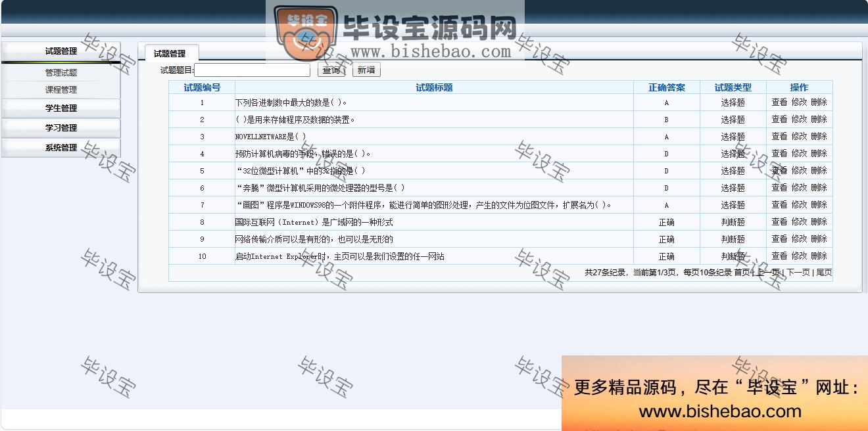Viewport: 868px width, 431px height.
Task: Select title text NOVELLNETWARE是( )
Action: click(x=271, y=137)
